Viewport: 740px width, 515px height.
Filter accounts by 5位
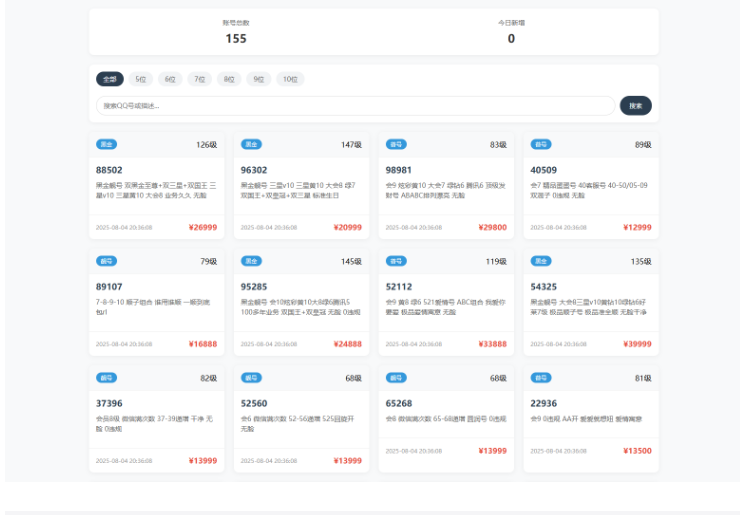click(141, 79)
